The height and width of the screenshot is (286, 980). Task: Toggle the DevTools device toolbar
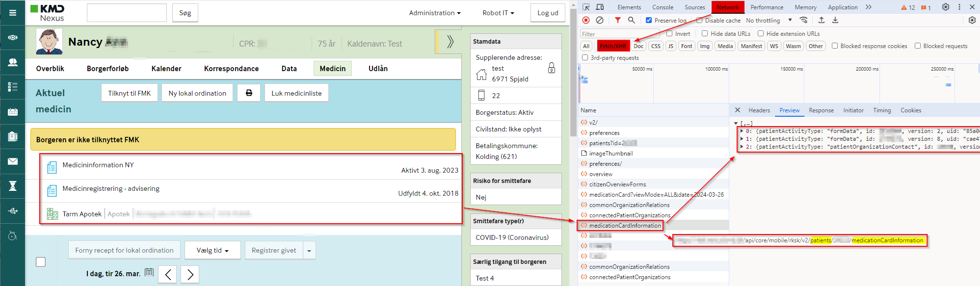pos(600,7)
